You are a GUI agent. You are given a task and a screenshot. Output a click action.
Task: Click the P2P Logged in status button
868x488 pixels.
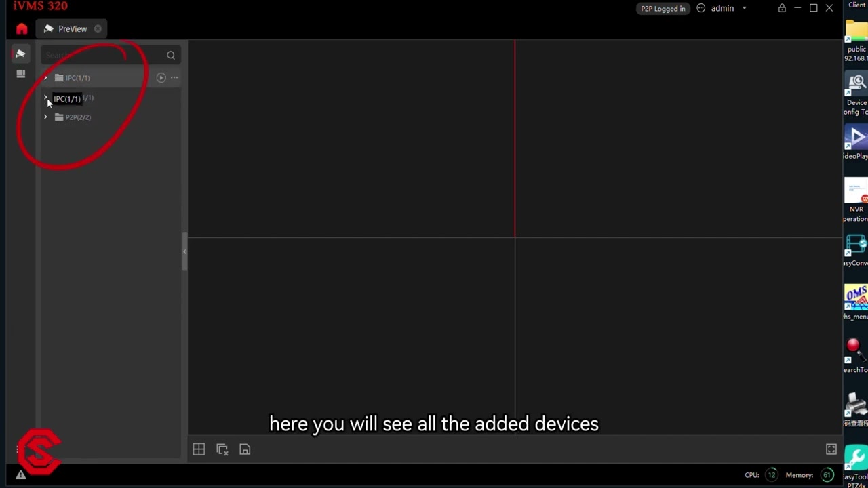pos(663,9)
